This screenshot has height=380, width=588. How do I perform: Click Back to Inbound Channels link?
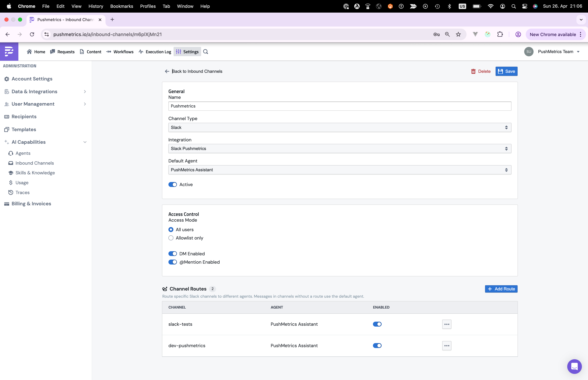(197, 71)
